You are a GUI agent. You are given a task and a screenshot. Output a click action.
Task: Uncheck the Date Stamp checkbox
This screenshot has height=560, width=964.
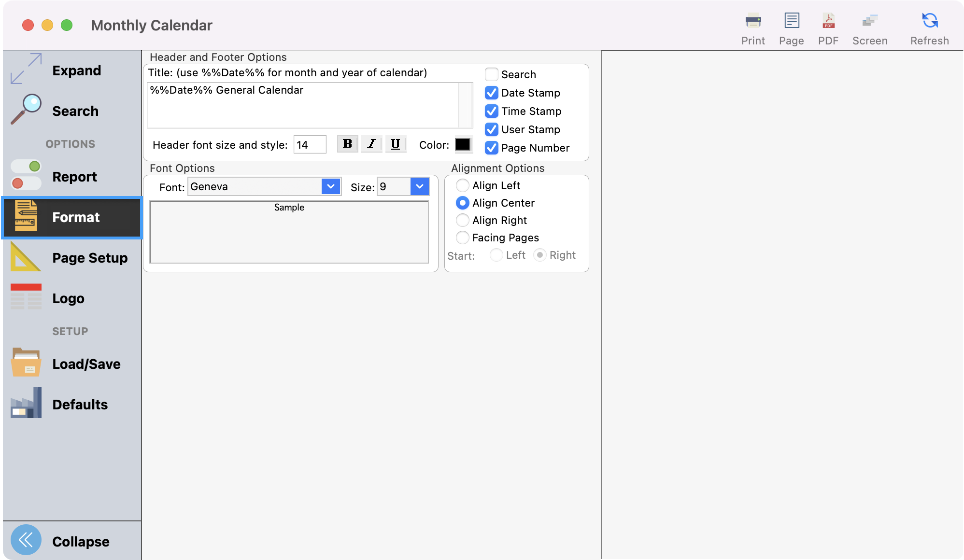pyautogui.click(x=492, y=93)
